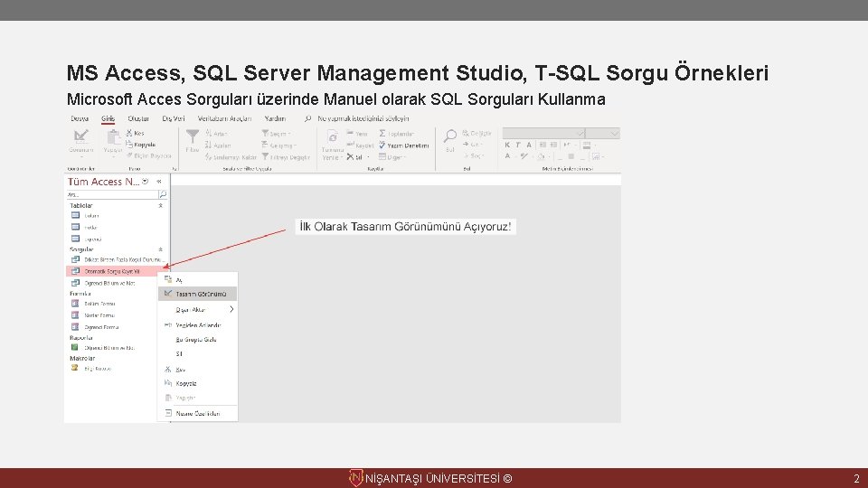Image resolution: width=868 pixels, height=488 pixels.
Task: Click the Yapıştır clipboard icon in ribbon
Action: [x=113, y=136]
